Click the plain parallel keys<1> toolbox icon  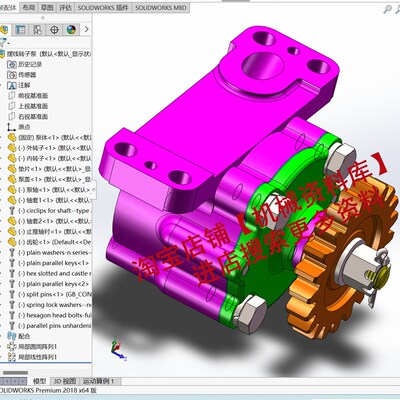(x=12, y=263)
